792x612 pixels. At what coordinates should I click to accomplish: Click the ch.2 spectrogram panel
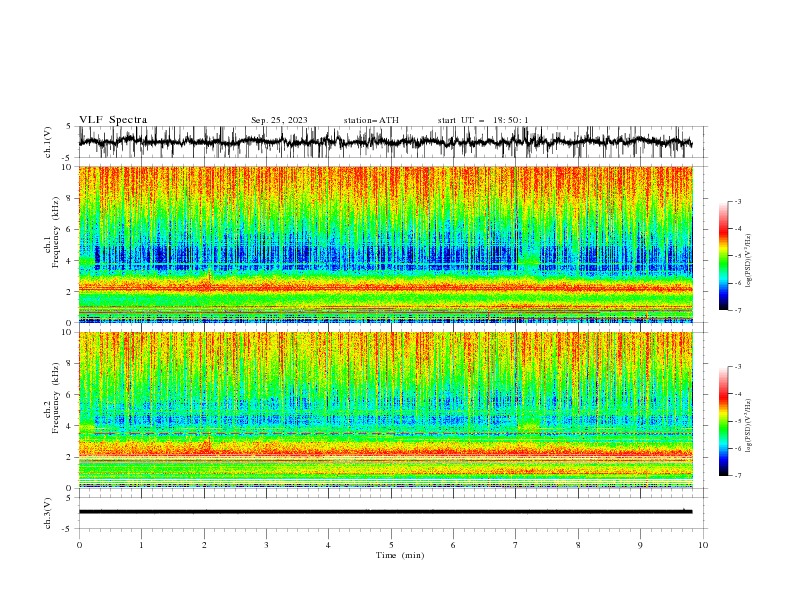[385, 410]
